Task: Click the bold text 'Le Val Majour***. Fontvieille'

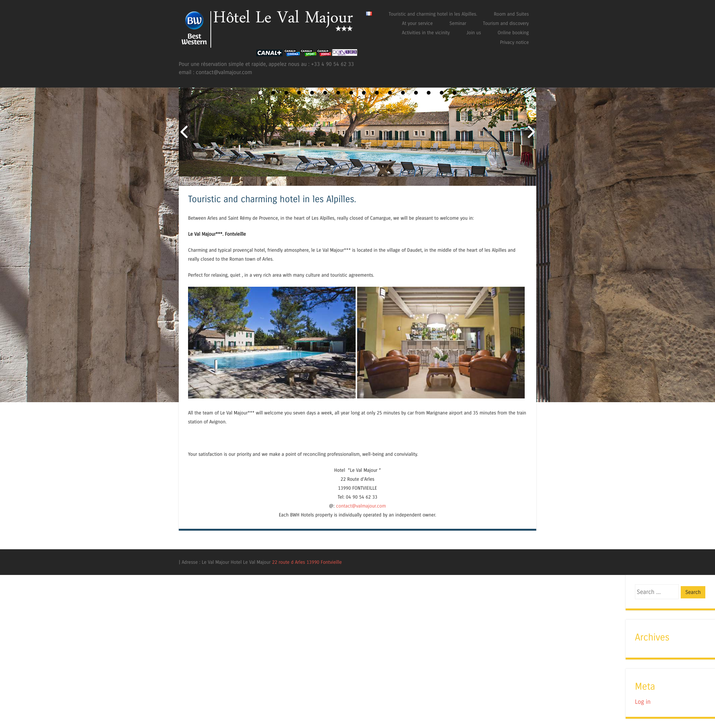Action: click(217, 234)
